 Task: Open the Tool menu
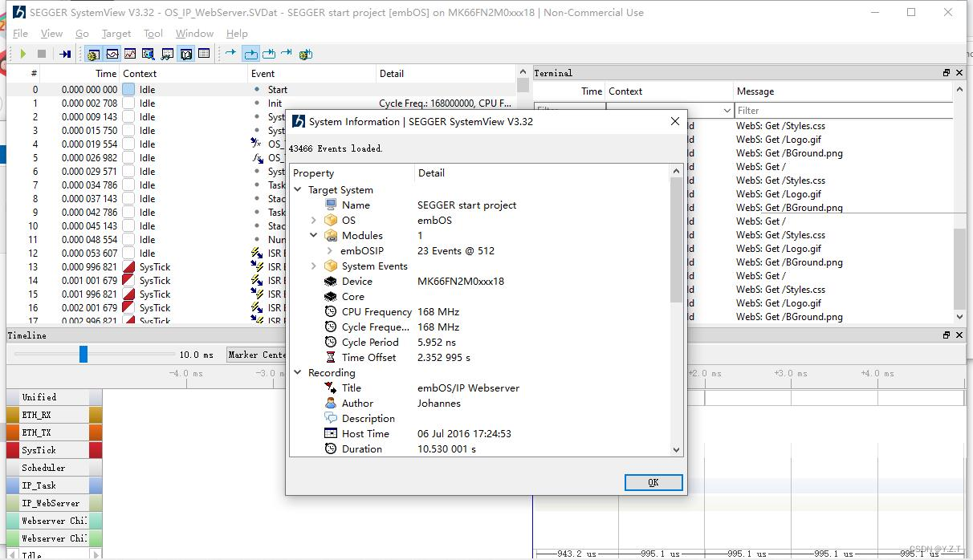point(153,34)
